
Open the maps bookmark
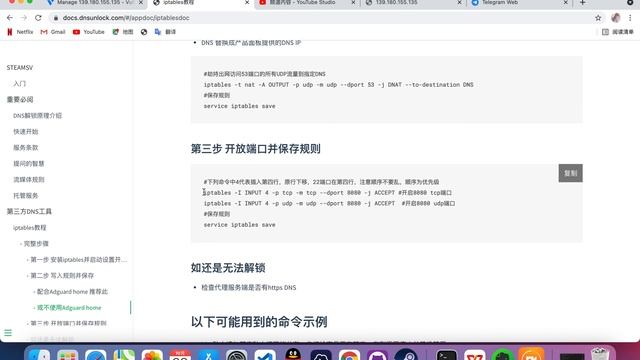coord(123,32)
